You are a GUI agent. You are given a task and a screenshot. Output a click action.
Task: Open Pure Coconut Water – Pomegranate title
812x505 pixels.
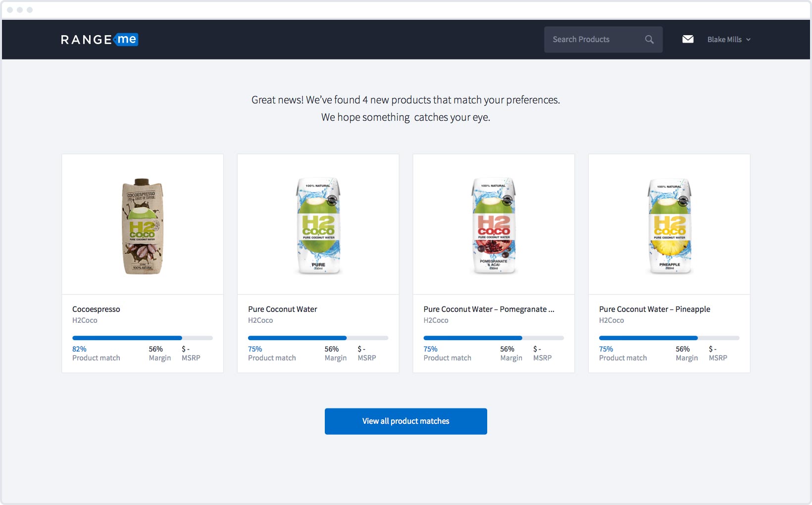[x=488, y=309]
